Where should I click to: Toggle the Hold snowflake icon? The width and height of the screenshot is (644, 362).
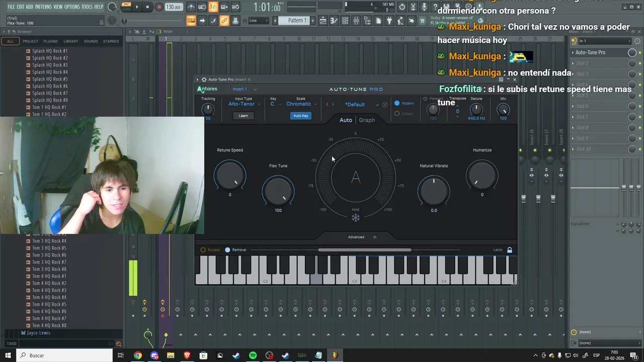point(356,218)
